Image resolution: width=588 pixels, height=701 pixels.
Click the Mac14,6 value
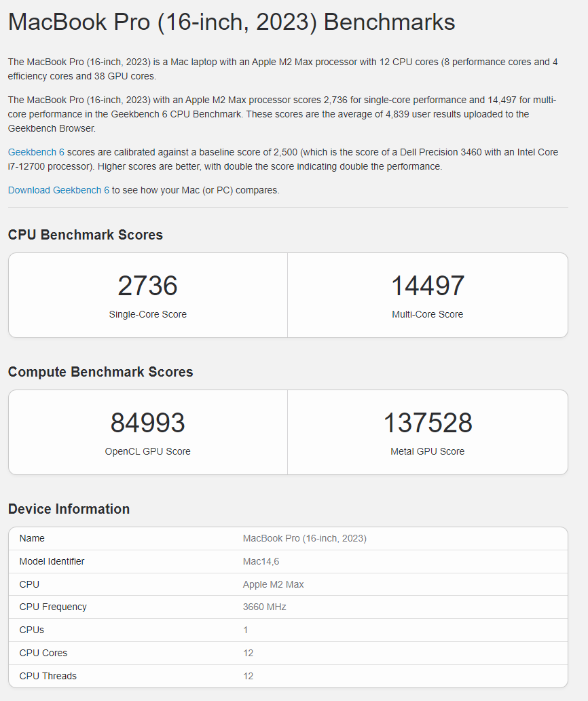261,561
